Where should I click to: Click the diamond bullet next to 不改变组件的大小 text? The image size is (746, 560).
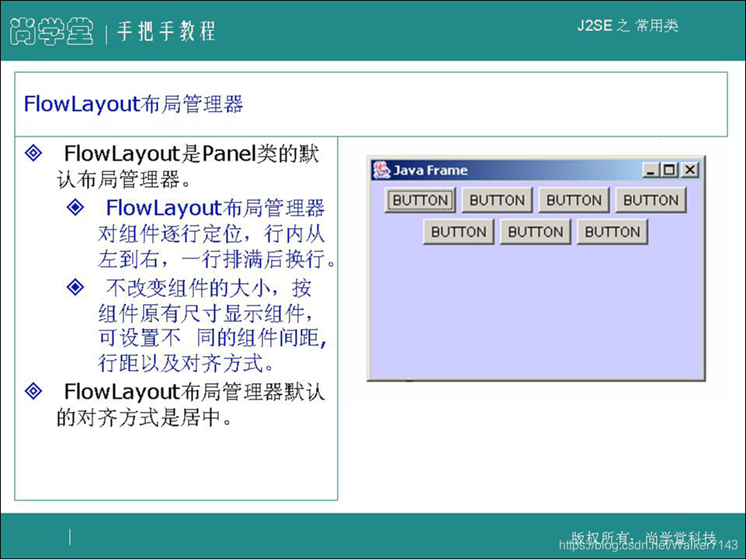click(x=74, y=288)
